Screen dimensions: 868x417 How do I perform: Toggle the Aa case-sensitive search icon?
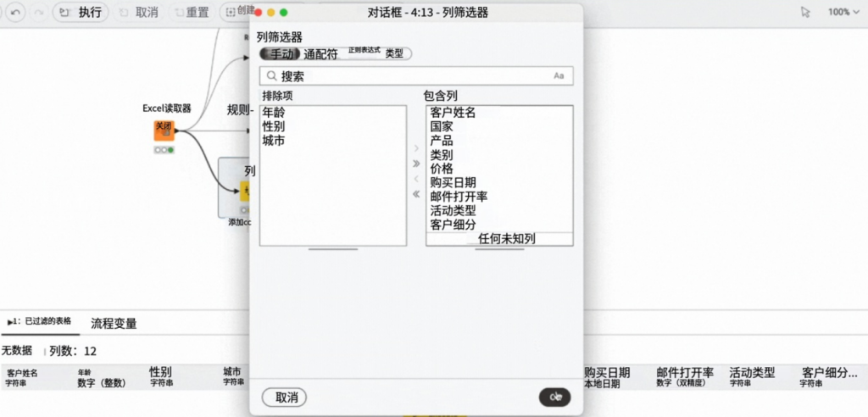click(559, 75)
